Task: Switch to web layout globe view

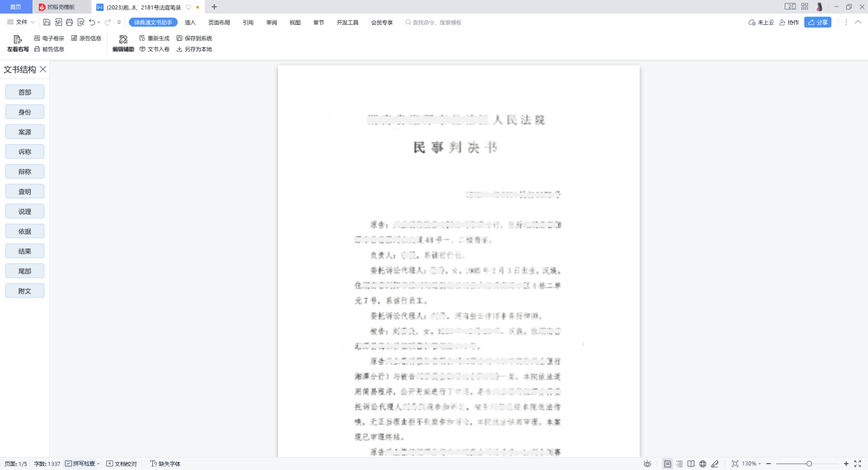Action: (x=703, y=464)
